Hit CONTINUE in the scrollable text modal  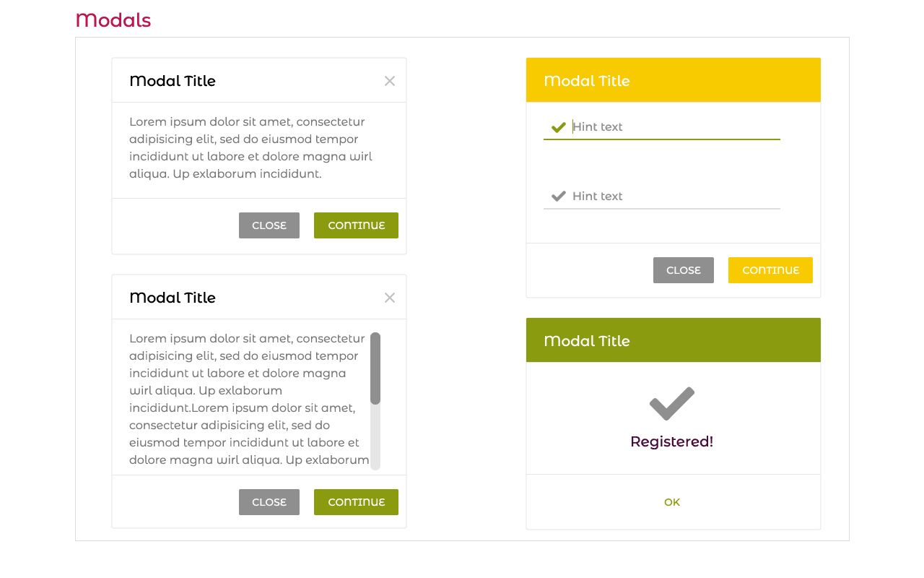(x=356, y=502)
